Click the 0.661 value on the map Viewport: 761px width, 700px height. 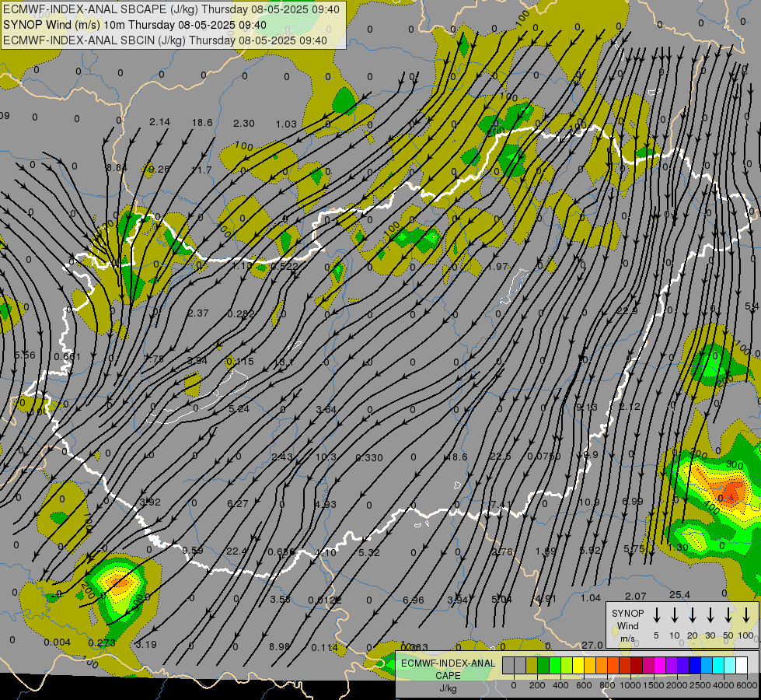[x=67, y=356]
